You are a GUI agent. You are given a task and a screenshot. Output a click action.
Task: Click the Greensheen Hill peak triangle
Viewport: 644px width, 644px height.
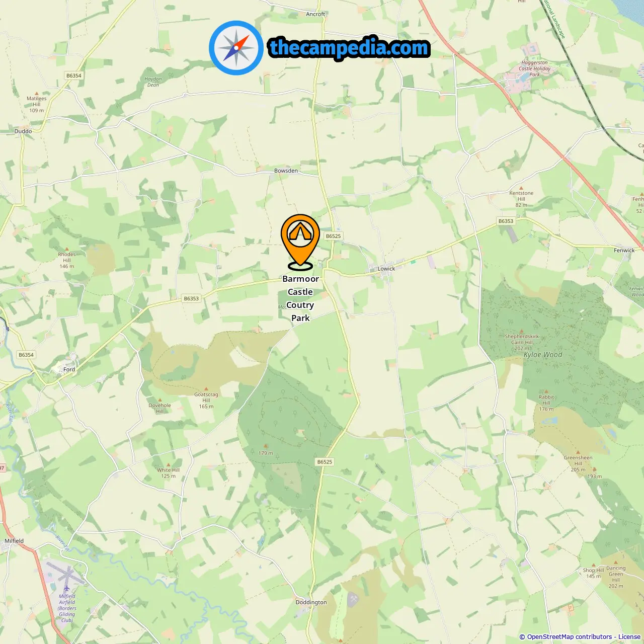click(578, 452)
